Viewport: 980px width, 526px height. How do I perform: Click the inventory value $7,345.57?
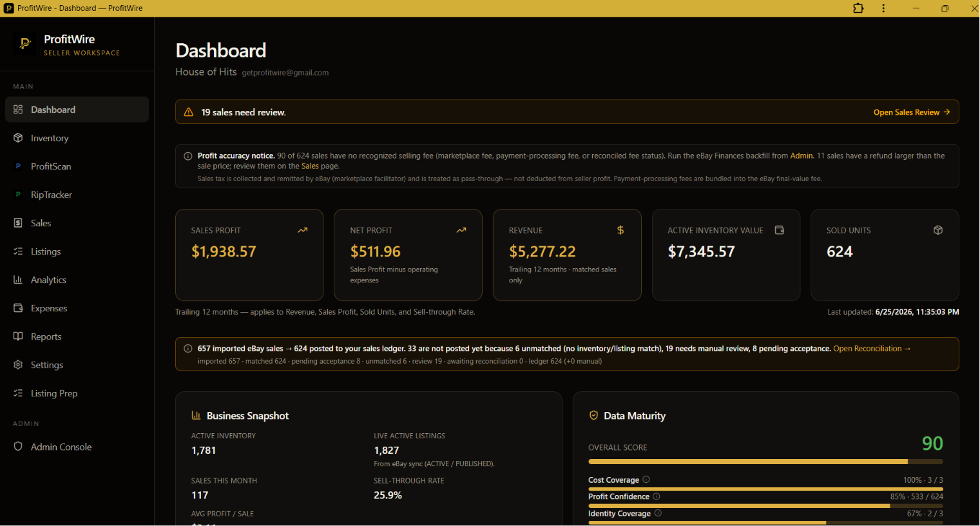coord(701,251)
